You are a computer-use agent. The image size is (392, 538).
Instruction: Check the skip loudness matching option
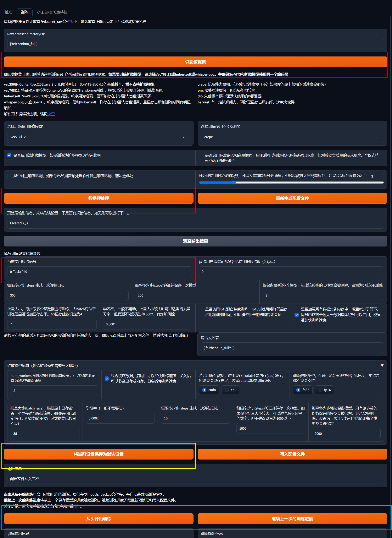[10, 176]
